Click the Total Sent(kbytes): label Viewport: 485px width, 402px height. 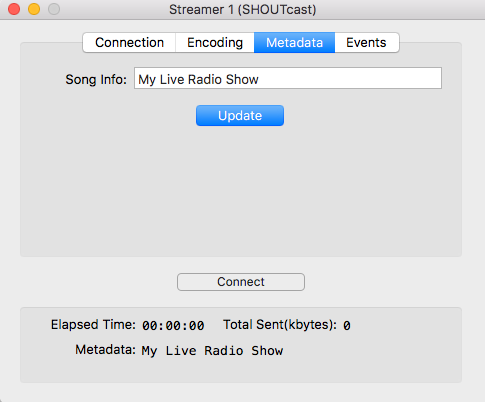point(280,325)
